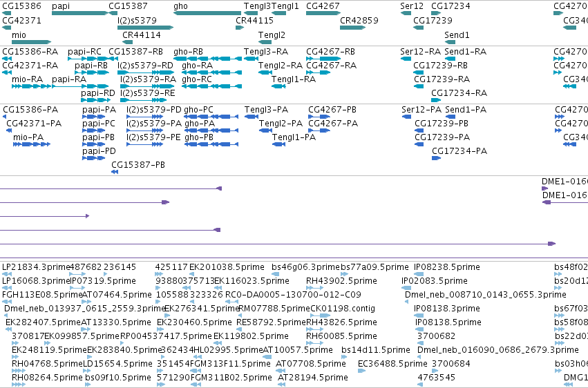This screenshot has width=588, height=388.
Task: Click protein mio-PA
Action: click(32, 144)
